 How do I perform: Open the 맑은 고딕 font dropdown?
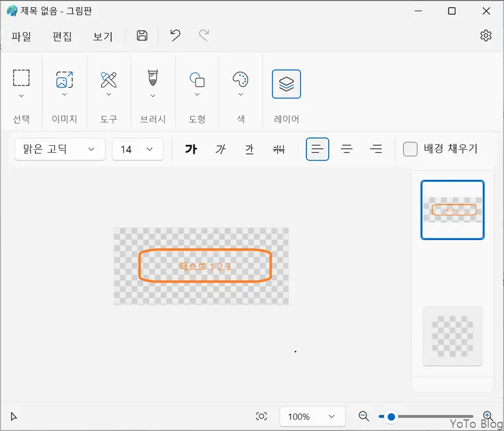[x=59, y=149]
